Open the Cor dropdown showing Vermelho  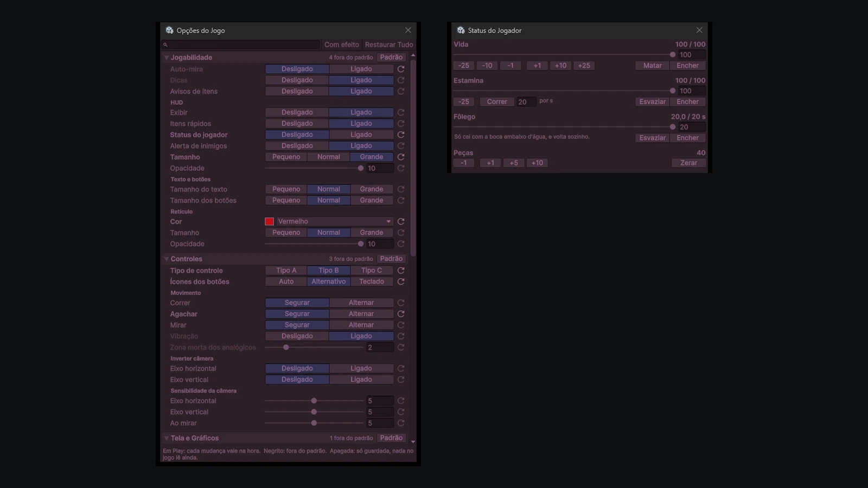tap(334, 221)
